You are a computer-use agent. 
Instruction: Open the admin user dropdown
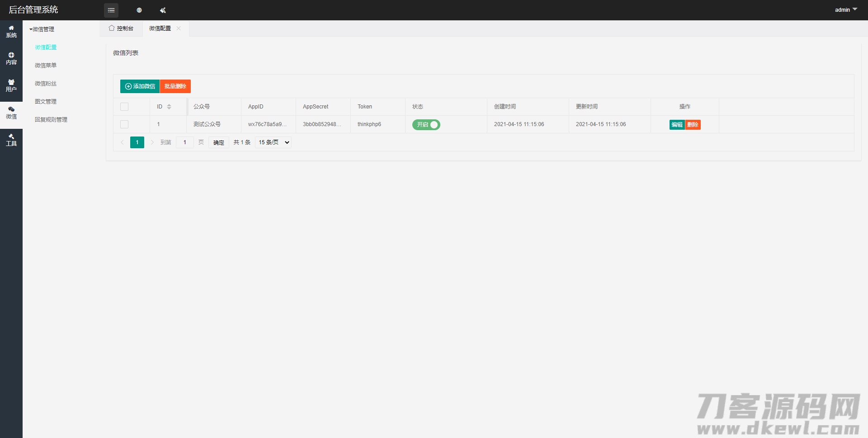pyautogui.click(x=846, y=9)
